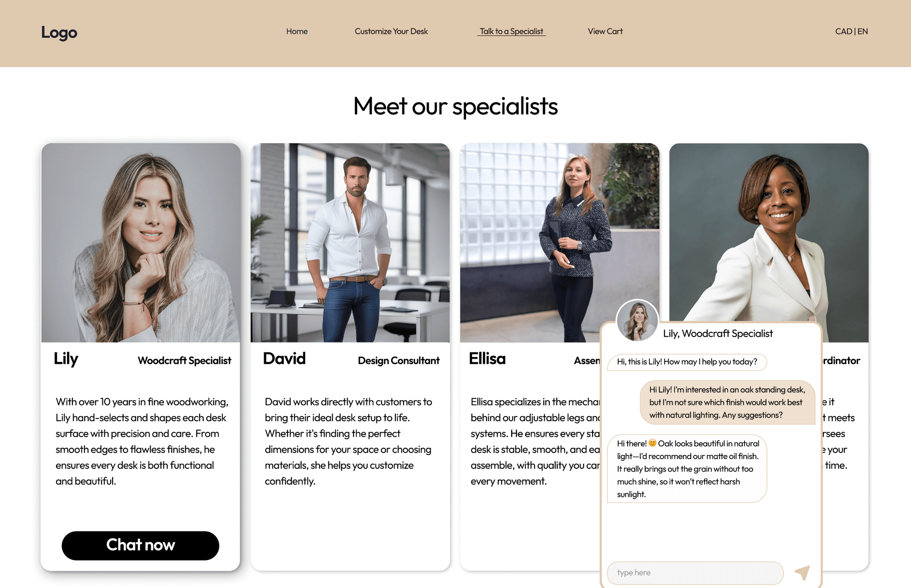Go to Customize Your Desk page
The image size is (911, 588).
tap(391, 31)
